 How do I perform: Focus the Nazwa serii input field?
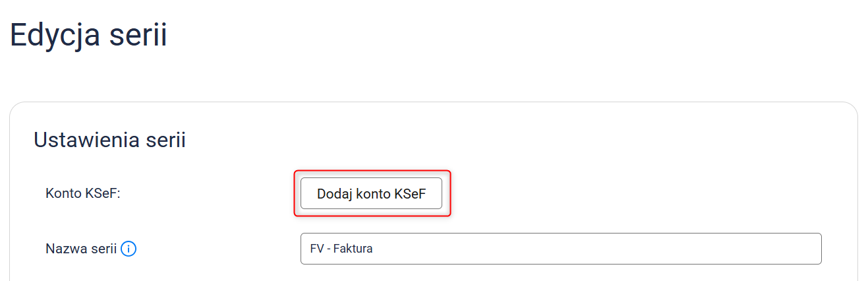click(560, 249)
